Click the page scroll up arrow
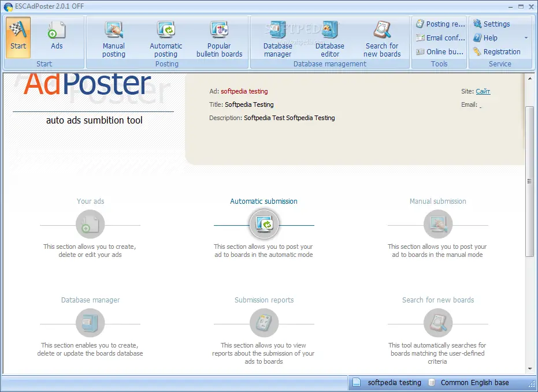The width and height of the screenshot is (538, 392). coord(530,79)
